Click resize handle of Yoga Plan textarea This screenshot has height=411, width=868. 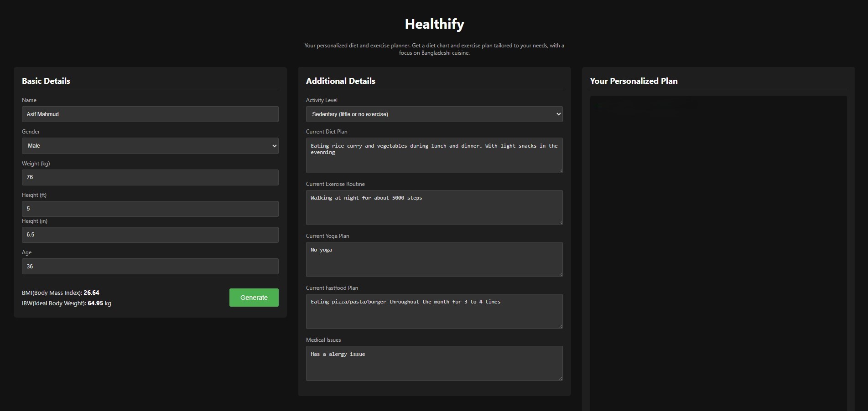tap(560, 274)
